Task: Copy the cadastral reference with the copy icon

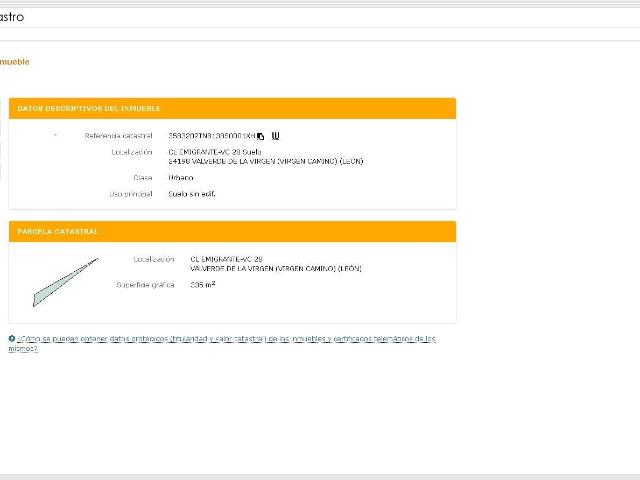Action: (261, 136)
